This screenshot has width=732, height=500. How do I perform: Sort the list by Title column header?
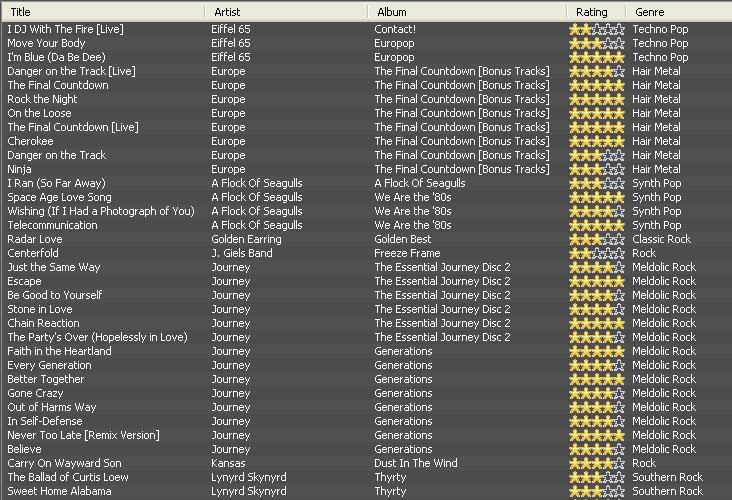(103, 12)
